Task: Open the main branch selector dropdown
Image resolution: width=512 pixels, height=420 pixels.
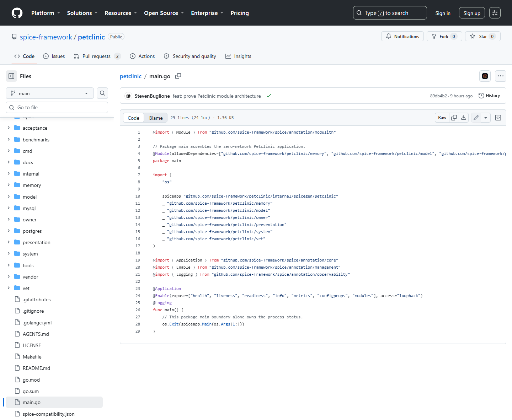Action: [x=50, y=93]
